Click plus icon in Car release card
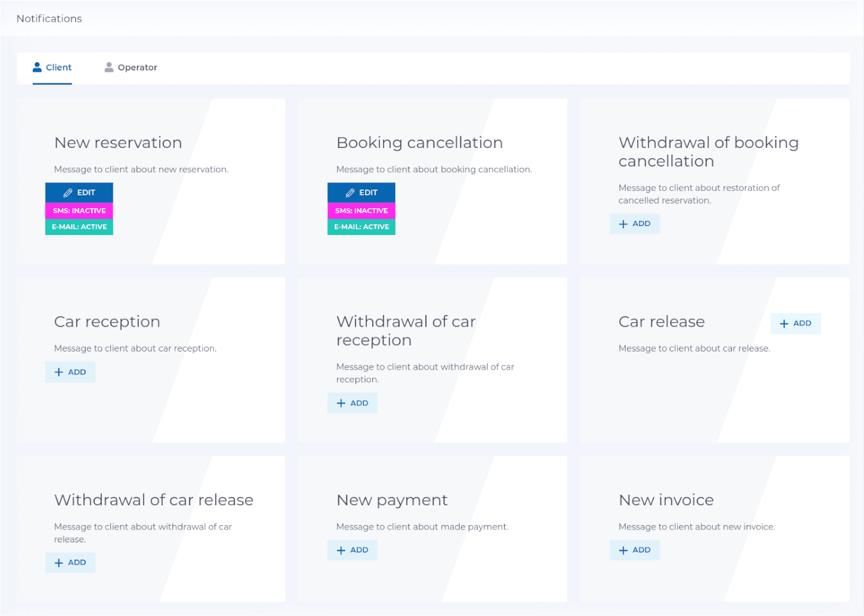The image size is (864, 616). 784,324
